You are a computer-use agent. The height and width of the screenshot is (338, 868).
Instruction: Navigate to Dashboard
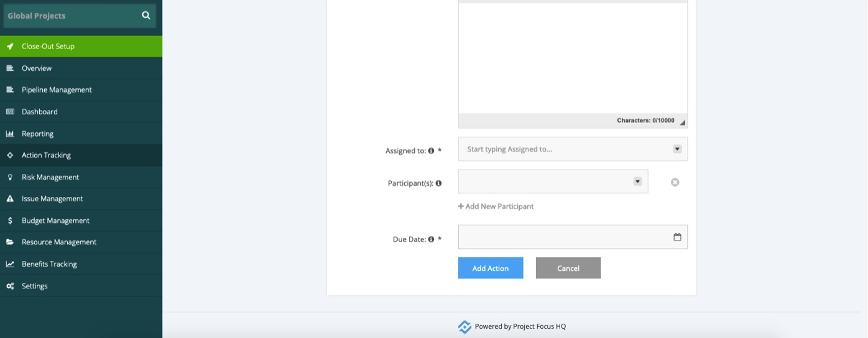[81, 112]
